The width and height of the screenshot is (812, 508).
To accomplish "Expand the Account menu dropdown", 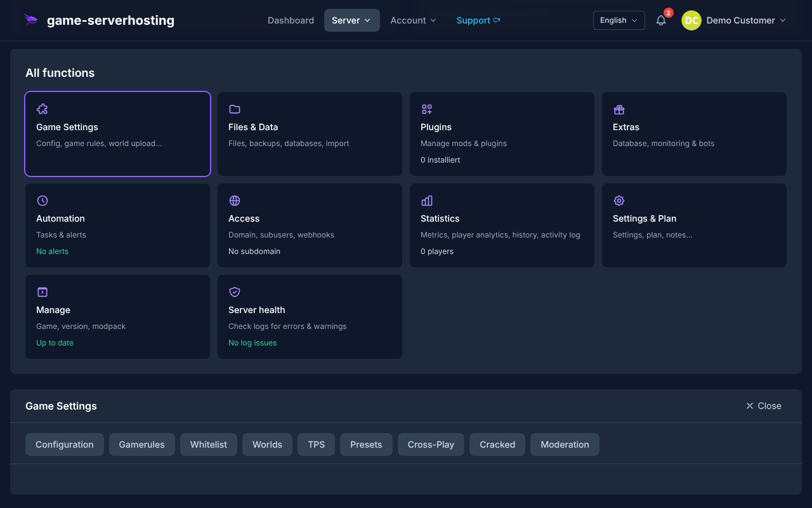I will pyautogui.click(x=414, y=20).
